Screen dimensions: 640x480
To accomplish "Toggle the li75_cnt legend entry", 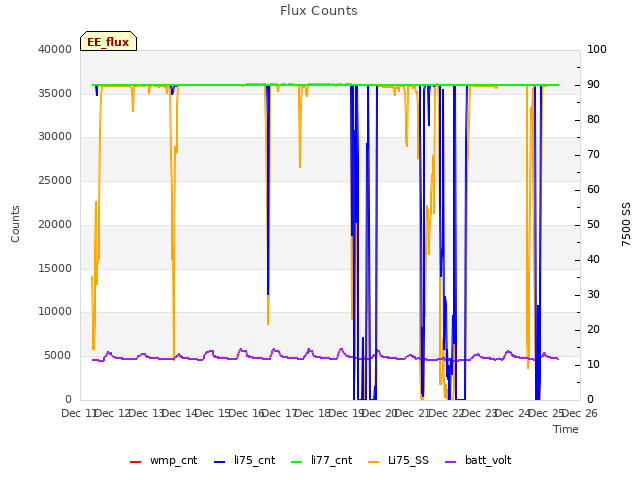I will click(244, 460).
